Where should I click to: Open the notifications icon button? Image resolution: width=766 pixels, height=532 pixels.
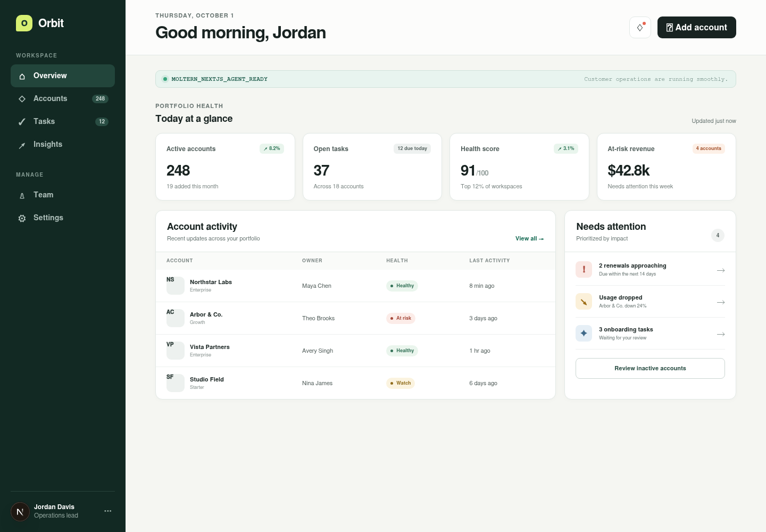[x=640, y=27]
